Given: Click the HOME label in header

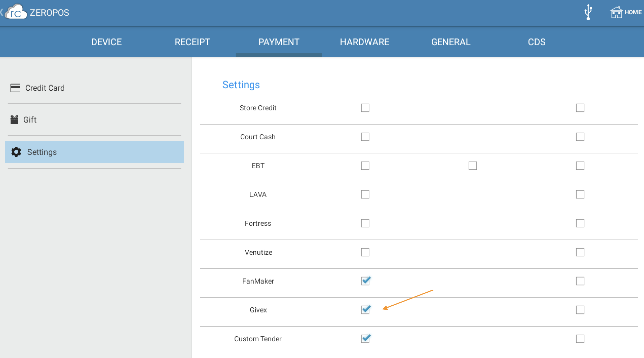Looking at the screenshot, I should coord(633,12).
